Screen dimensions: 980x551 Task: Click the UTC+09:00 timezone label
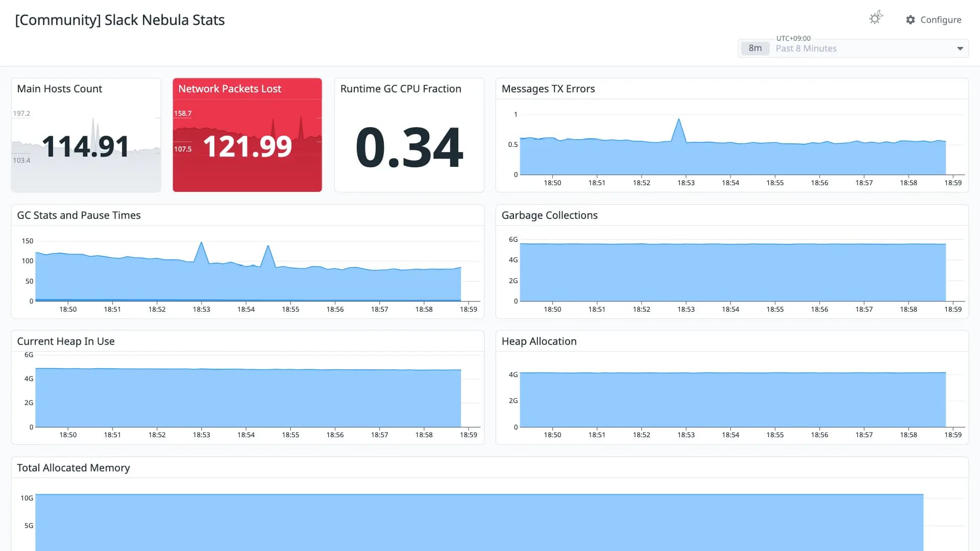click(x=793, y=38)
